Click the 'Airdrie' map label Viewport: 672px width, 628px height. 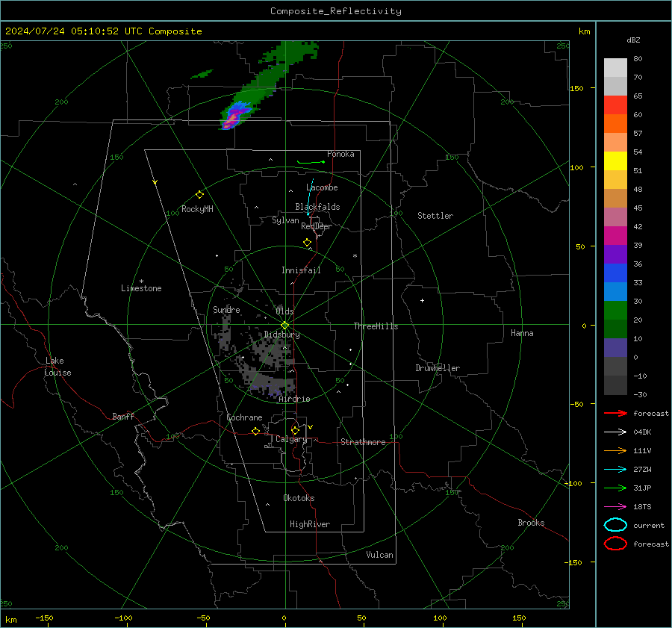[294, 399]
